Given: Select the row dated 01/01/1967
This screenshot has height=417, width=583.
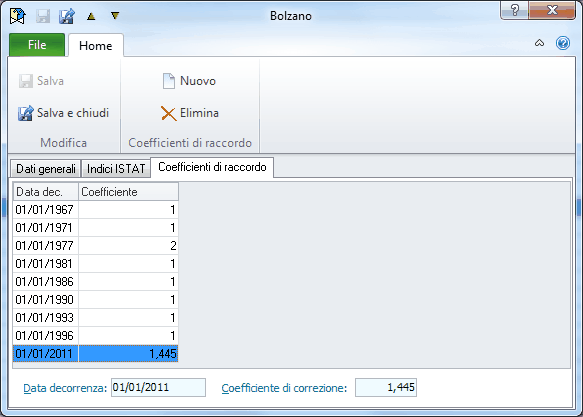Looking at the screenshot, I should [x=96, y=210].
